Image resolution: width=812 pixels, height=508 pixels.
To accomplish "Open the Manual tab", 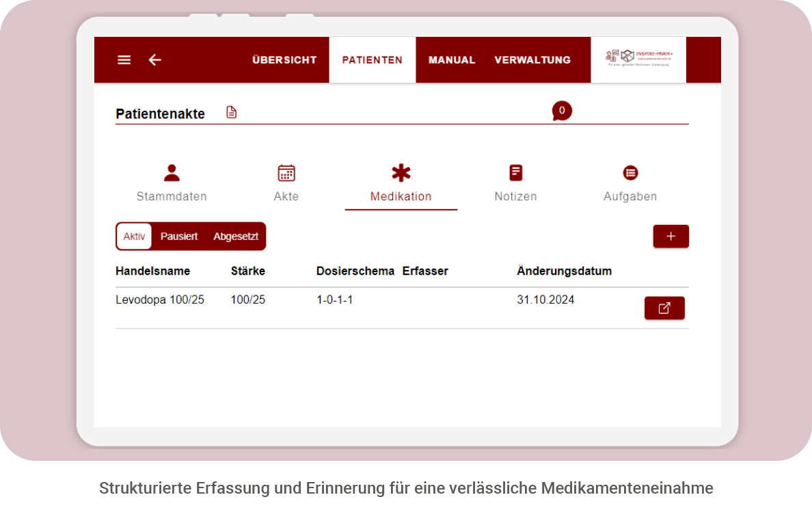I will (452, 60).
